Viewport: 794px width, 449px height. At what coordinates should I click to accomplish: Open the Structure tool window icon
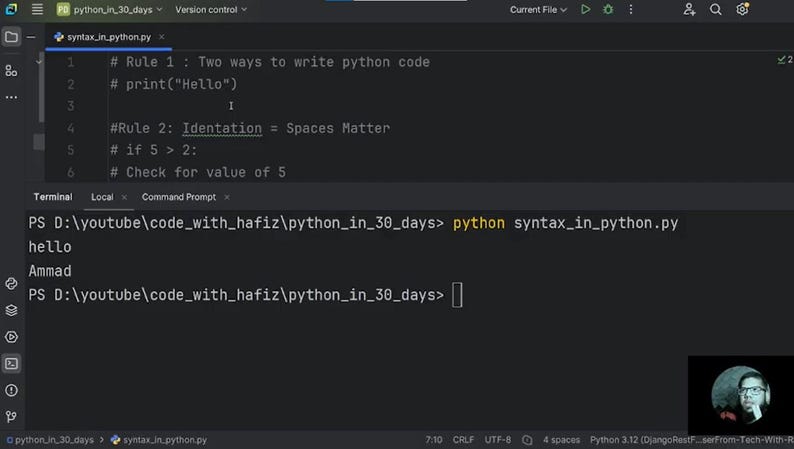coord(11,70)
